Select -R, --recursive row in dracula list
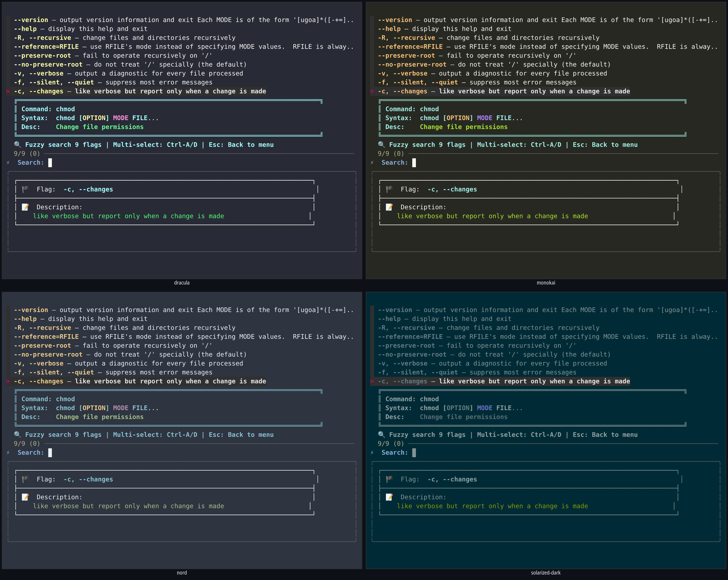Image resolution: width=728 pixels, height=580 pixels. 125,38
